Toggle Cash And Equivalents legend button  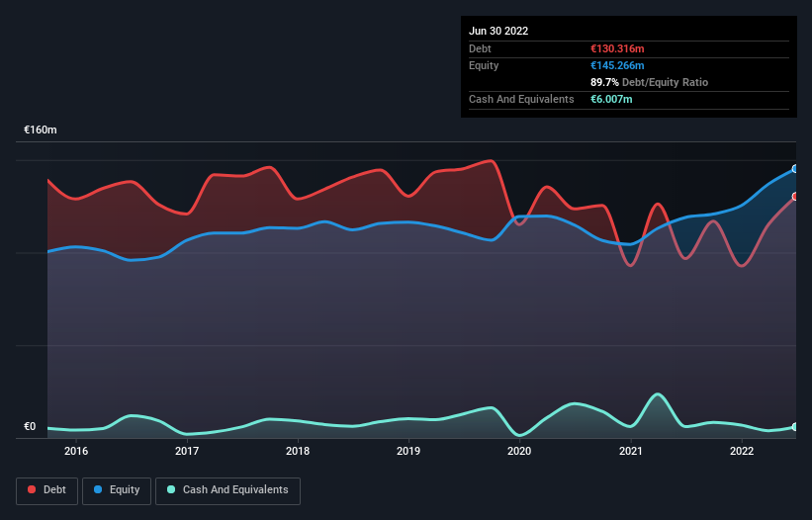227,490
